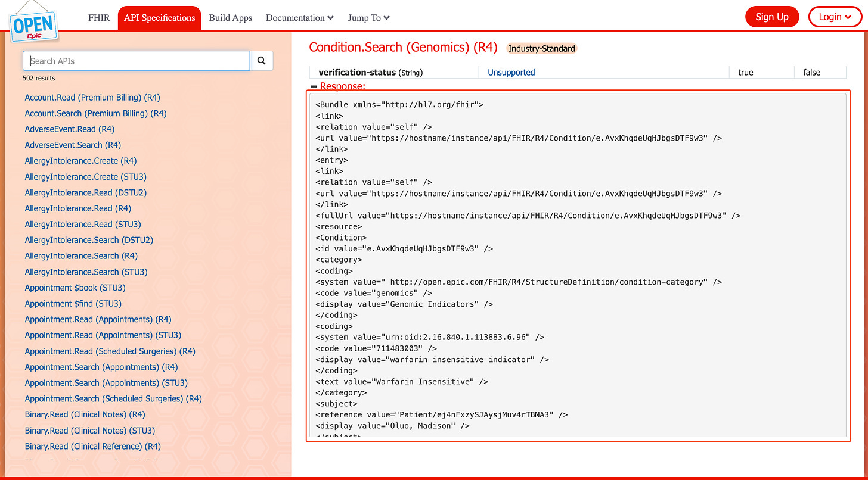Click the Industry-Standard badge
868x480 pixels.
(542, 49)
